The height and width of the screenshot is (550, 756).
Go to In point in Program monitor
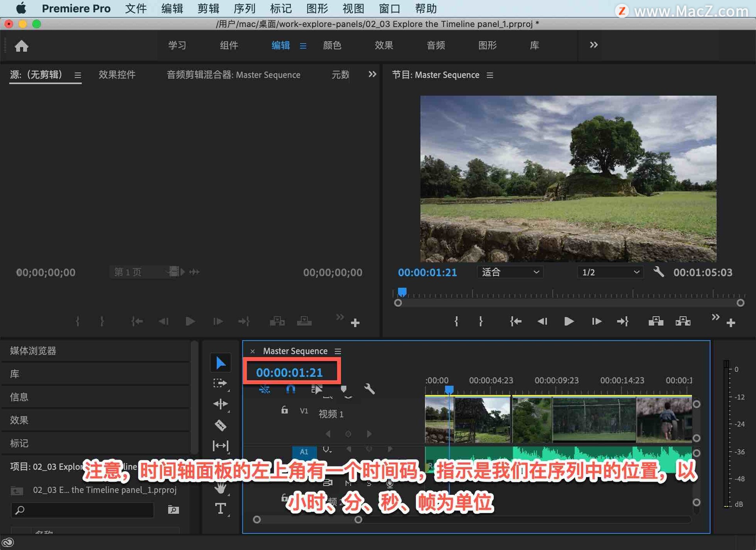(515, 321)
